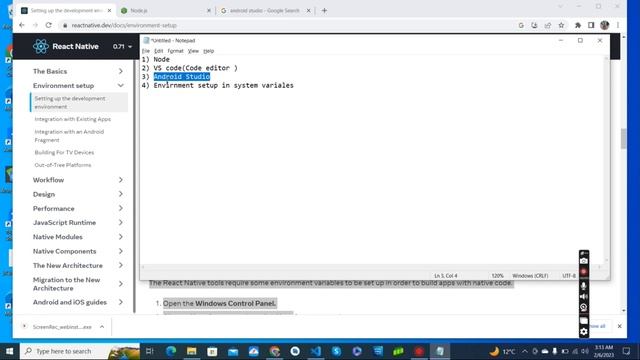Click the Windows taskbar search box
Viewport: 640px width, 360px height.
tap(80, 351)
